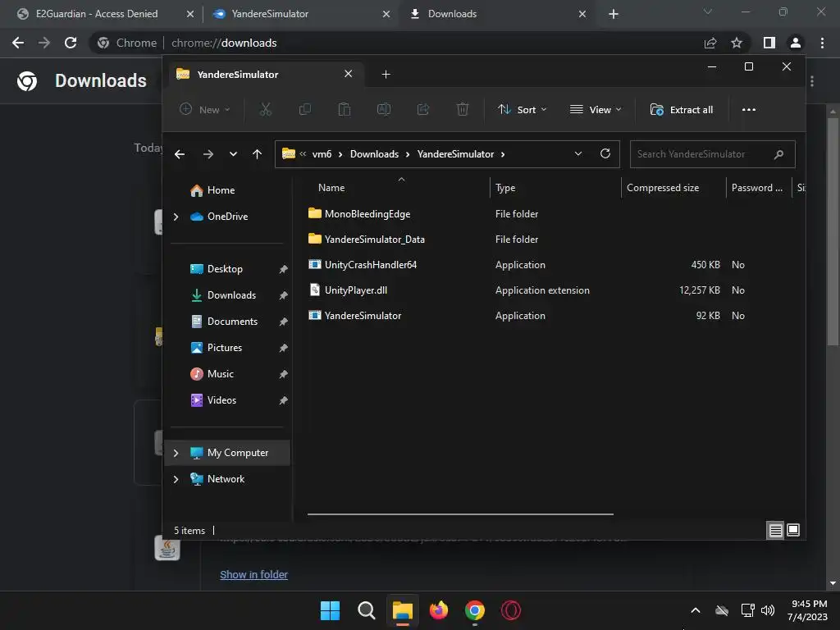Open the Chrome profile avatar icon

(796, 43)
